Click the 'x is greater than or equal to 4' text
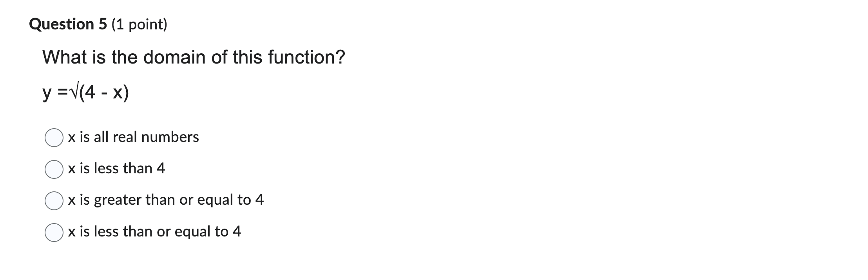 click(166, 200)
